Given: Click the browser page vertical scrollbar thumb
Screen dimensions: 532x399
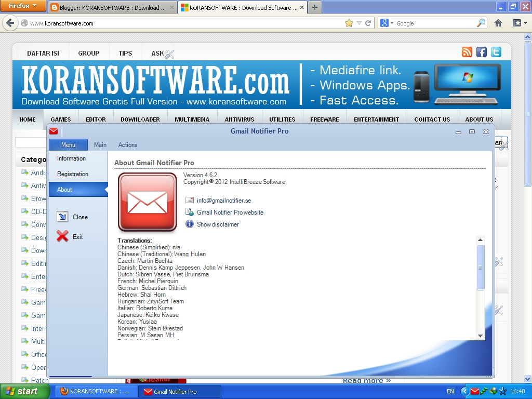Looking at the screenshot, I should (528, 114).
